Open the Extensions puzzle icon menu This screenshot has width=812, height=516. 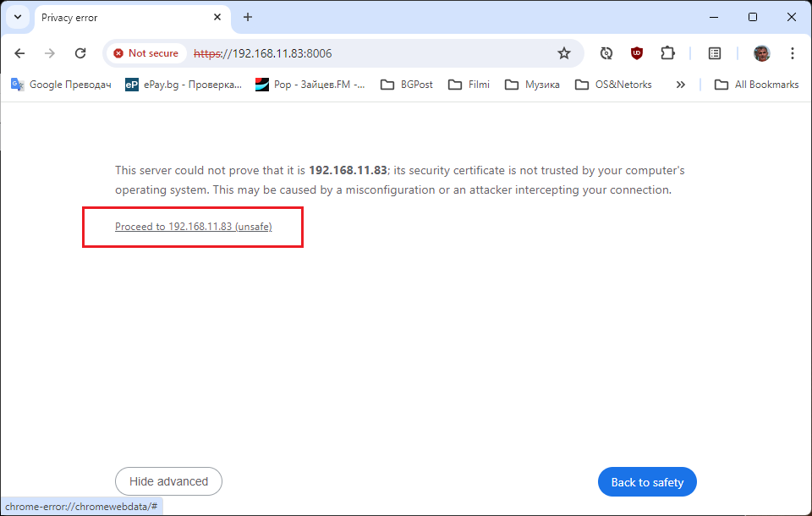[x=667, y=53]
